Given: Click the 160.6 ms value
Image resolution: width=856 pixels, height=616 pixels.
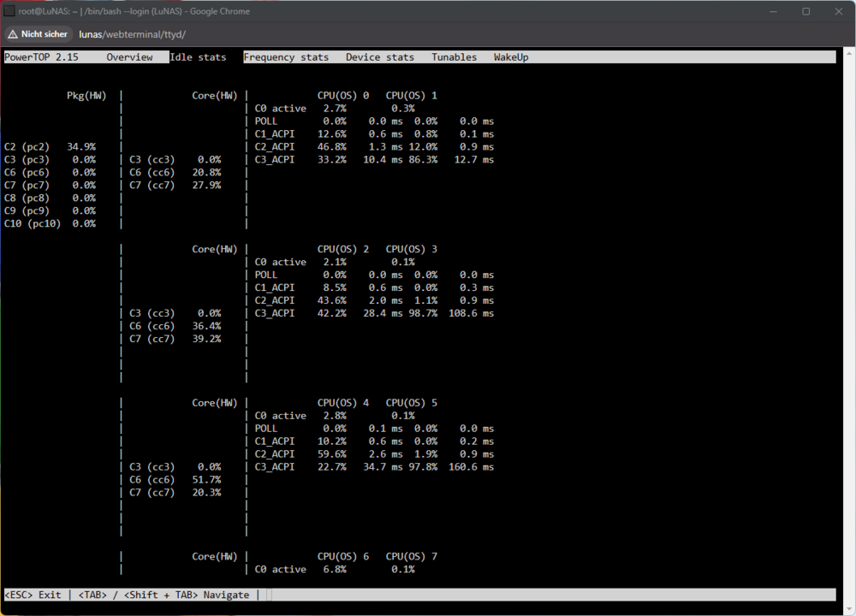Looking at the screenshot, I should click(471, 468).
